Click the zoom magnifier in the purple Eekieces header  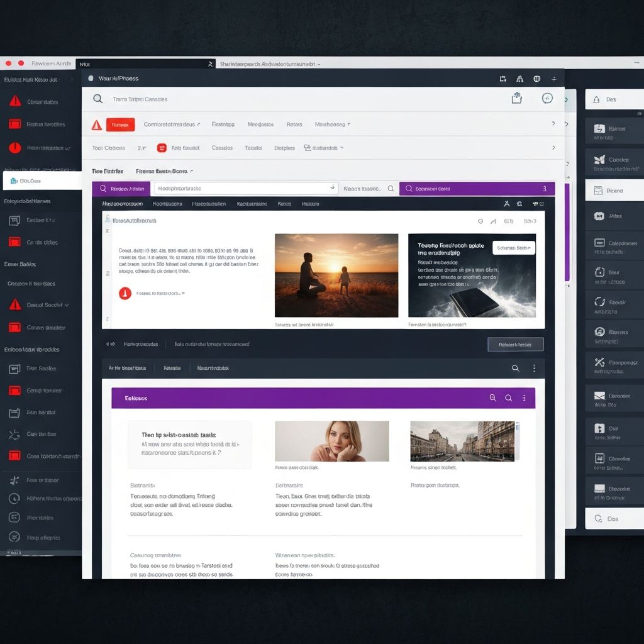[492, 398]
